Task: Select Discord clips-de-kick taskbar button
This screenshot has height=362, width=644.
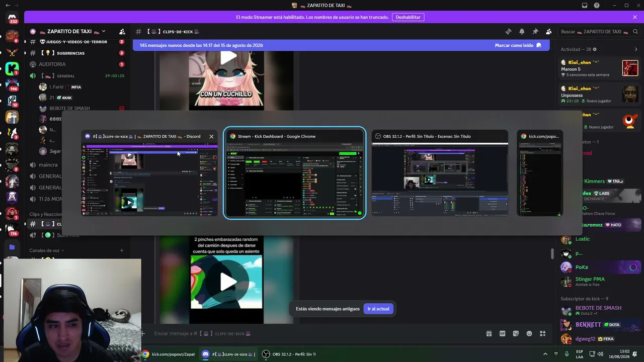Action: (228, 354)
